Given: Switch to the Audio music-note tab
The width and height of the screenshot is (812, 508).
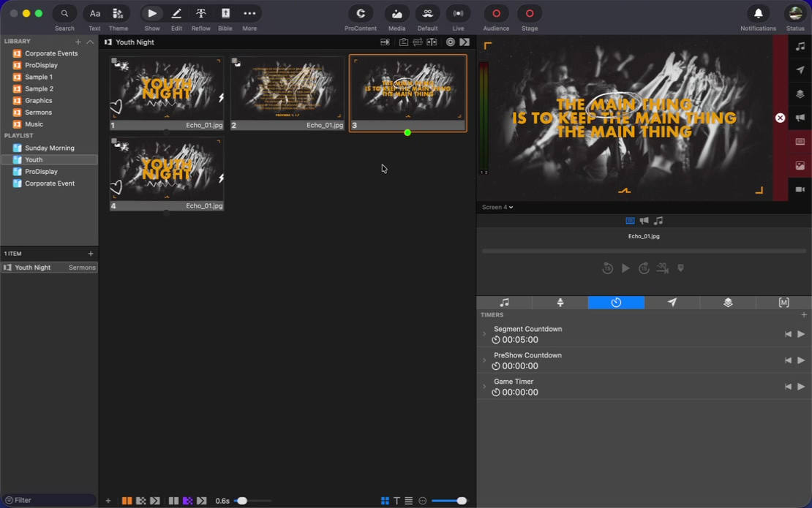Looking at the screenshot, I should (504, 303).
